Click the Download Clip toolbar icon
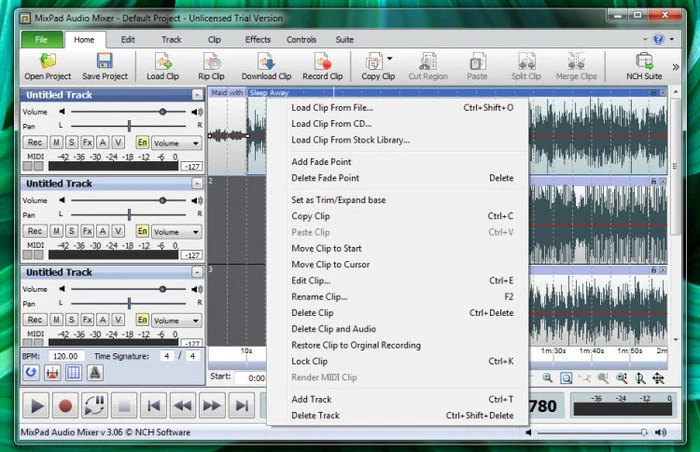 coord(266,62)
